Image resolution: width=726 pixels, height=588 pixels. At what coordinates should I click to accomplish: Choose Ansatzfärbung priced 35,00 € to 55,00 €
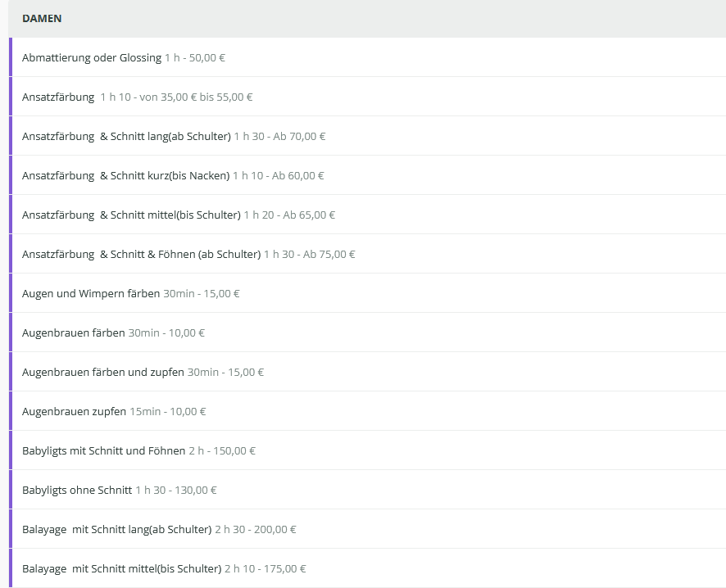58,97
